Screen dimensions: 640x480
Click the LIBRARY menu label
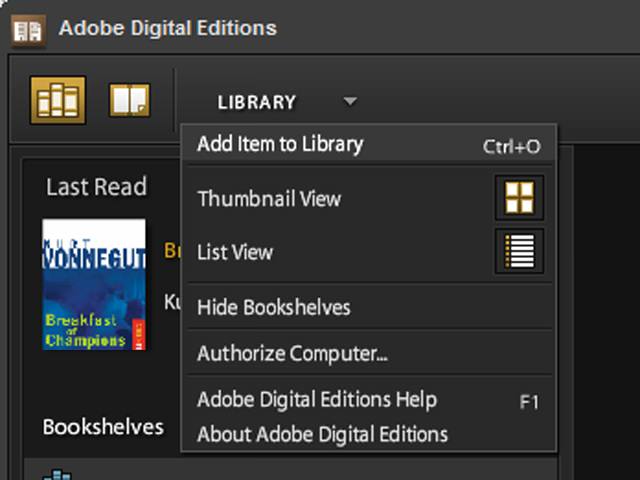(x=257, y=102)
